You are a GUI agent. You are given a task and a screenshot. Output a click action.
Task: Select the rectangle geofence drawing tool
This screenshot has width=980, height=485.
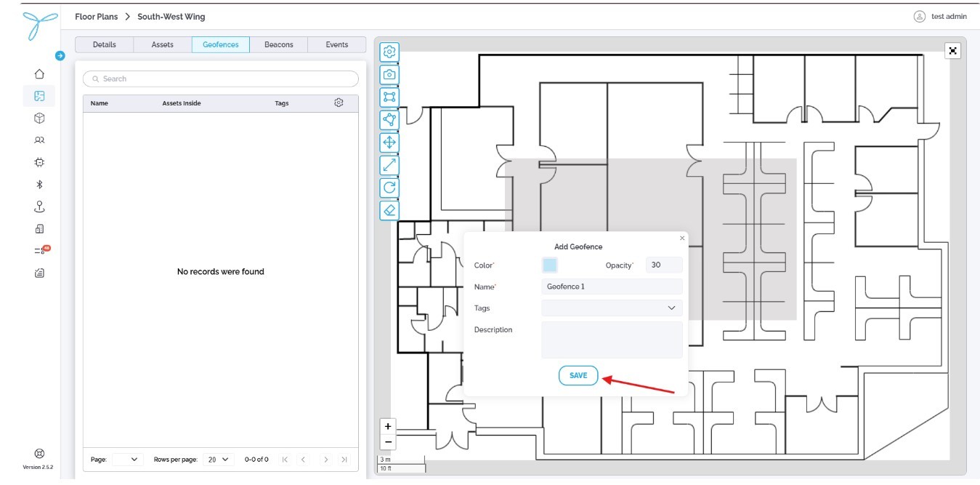point(389,97)
